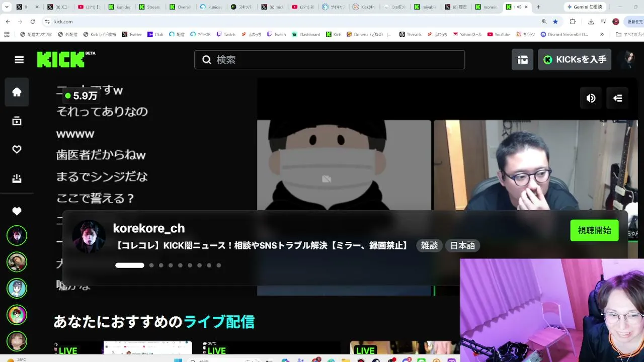Open the korekore_ch channel name link
Viewport: 644px width, 362px height.
(149, 228)
